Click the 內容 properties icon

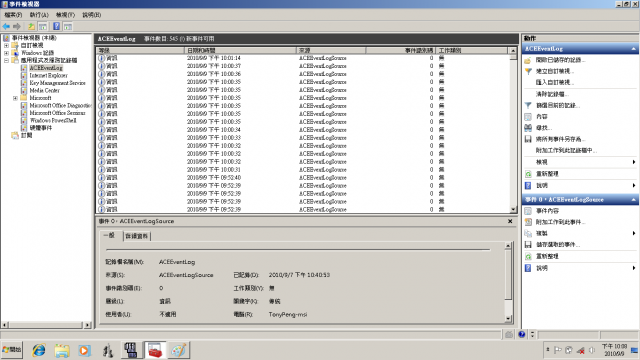coord(528,117)
